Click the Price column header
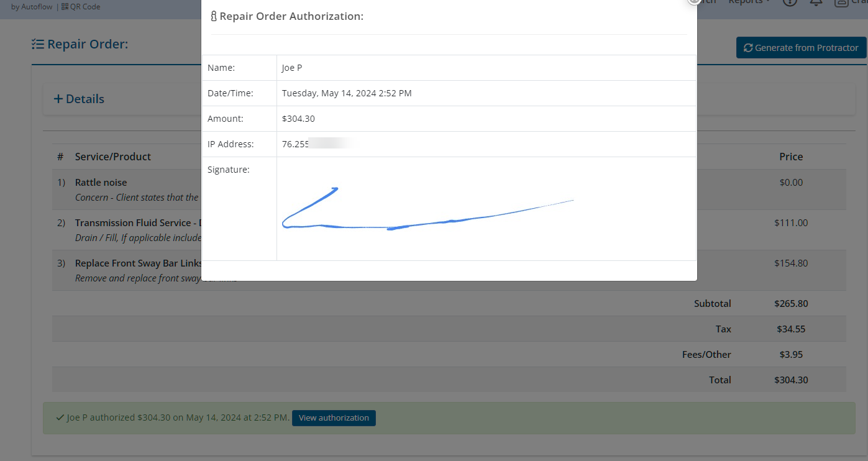The width and height of the screenshot is (868, 461). tap(791, 157)
